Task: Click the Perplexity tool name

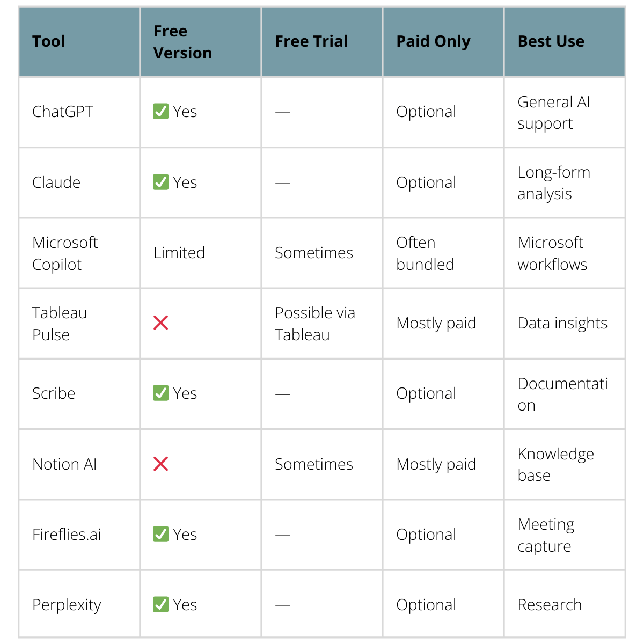Action: tap(67, 605)
